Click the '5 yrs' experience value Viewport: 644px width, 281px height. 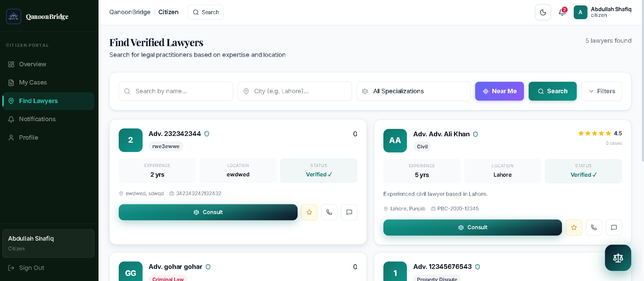(422, 175)
